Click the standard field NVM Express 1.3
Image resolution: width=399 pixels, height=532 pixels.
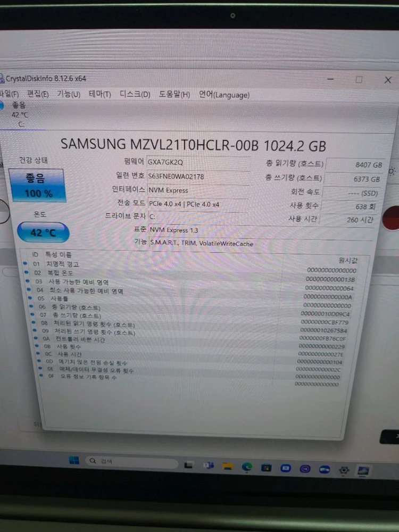coord(261,231)
